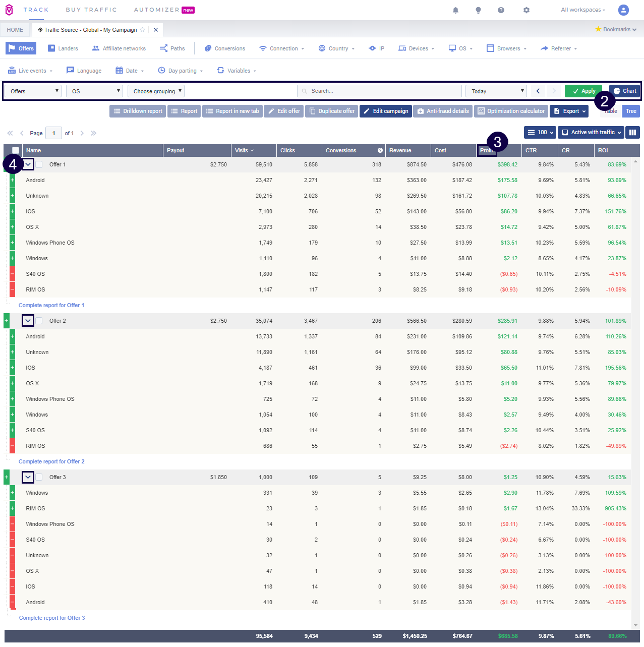Open the help question mark icon

point(501,10)
